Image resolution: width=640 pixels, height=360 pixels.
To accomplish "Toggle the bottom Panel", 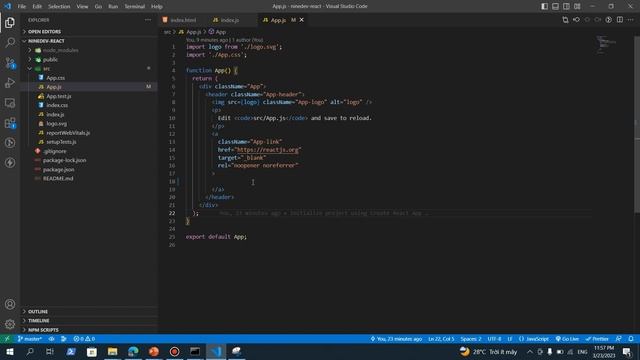I will 556,6.
